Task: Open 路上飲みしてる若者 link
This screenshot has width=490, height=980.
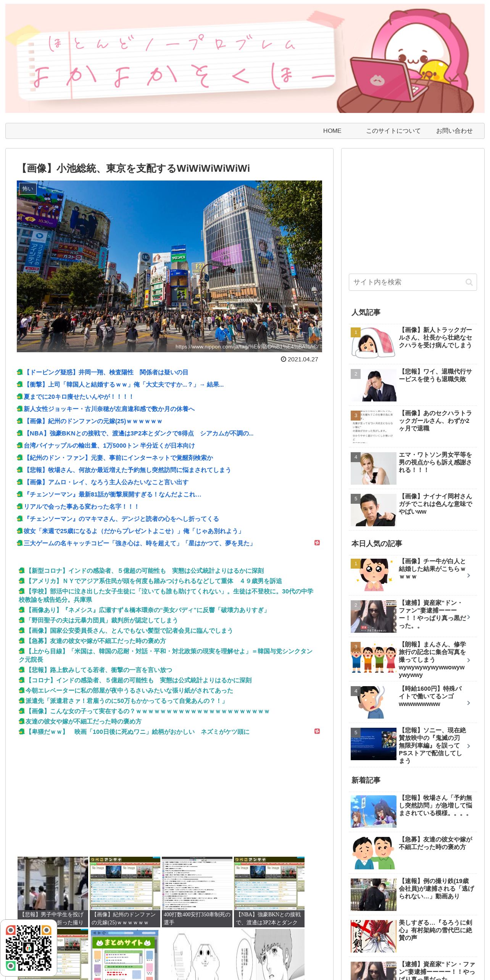Action: point(99,670)
